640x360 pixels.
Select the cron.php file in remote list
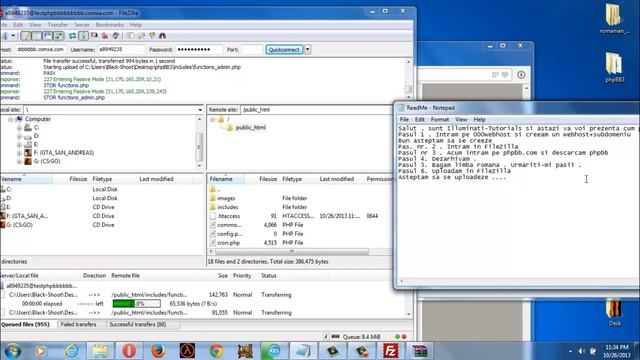click(228, 243)
